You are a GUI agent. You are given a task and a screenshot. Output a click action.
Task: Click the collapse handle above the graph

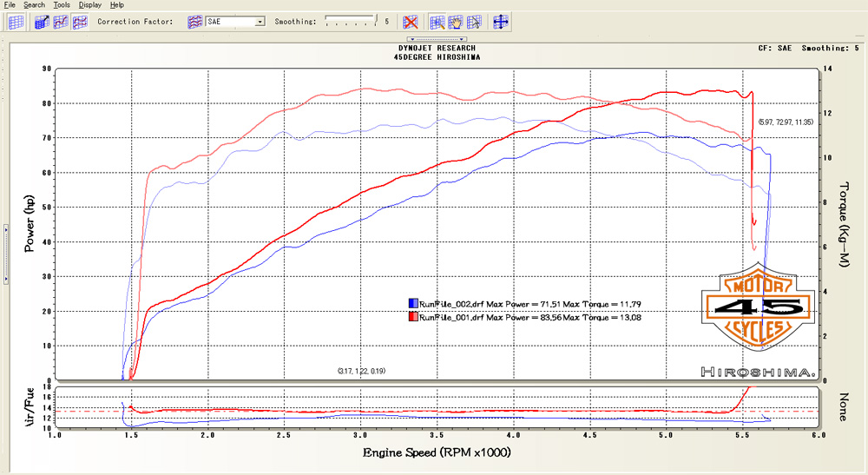437,39
